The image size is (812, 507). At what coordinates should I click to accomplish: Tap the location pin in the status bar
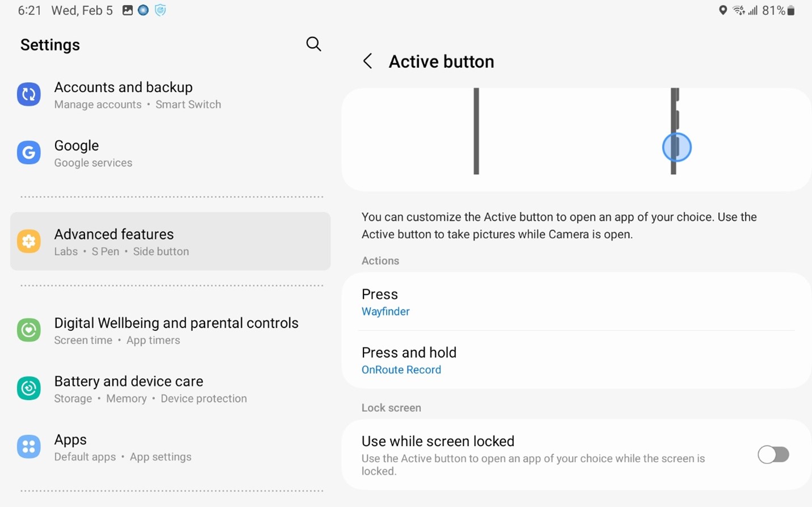click(x=723, y=10)
